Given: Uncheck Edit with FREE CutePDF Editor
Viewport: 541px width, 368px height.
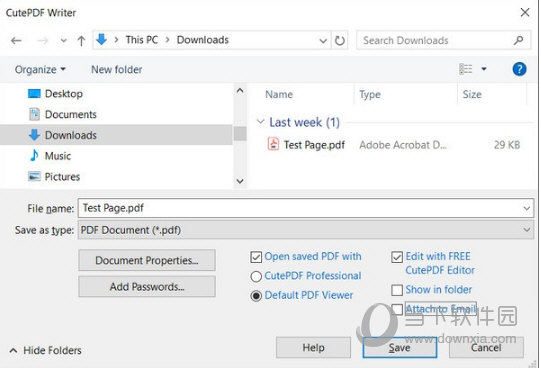Looking at the screenshot, I should pyautogui.click(x=397, y=257).
